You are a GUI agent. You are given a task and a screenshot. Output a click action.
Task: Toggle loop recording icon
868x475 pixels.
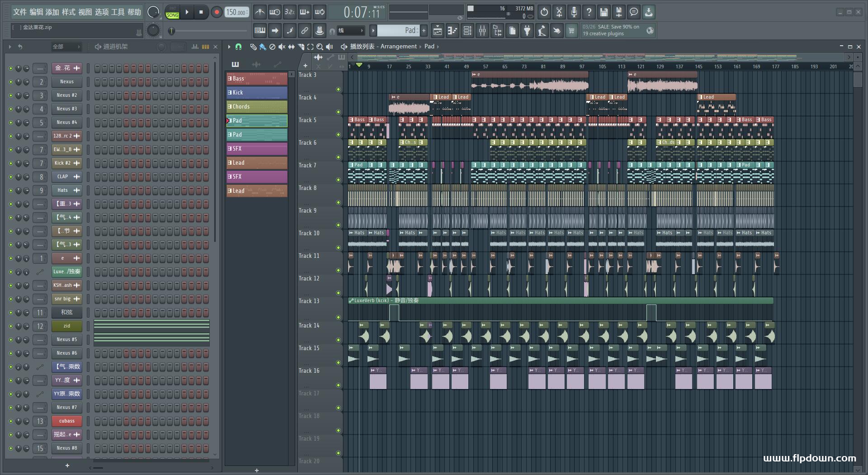(320, 12)
